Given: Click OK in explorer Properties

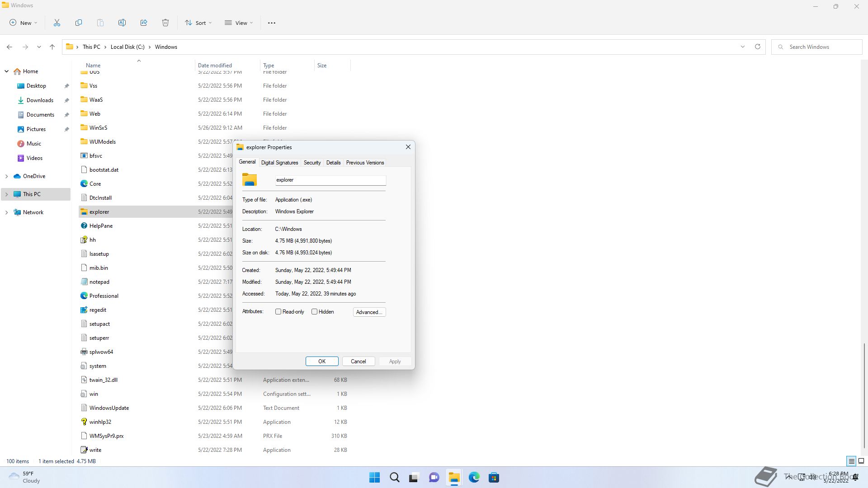Looking at the screenshot, I should [x=322, y=361].
